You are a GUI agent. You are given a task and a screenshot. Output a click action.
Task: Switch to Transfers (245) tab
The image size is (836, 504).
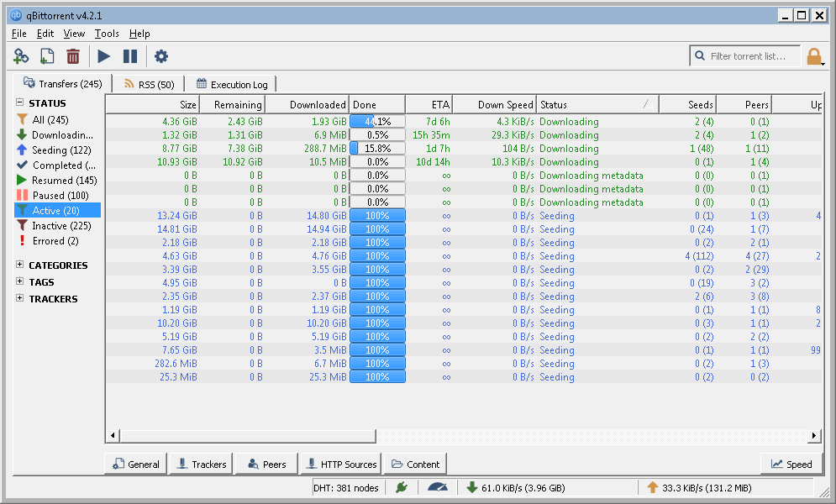click(x=63, y=84)
